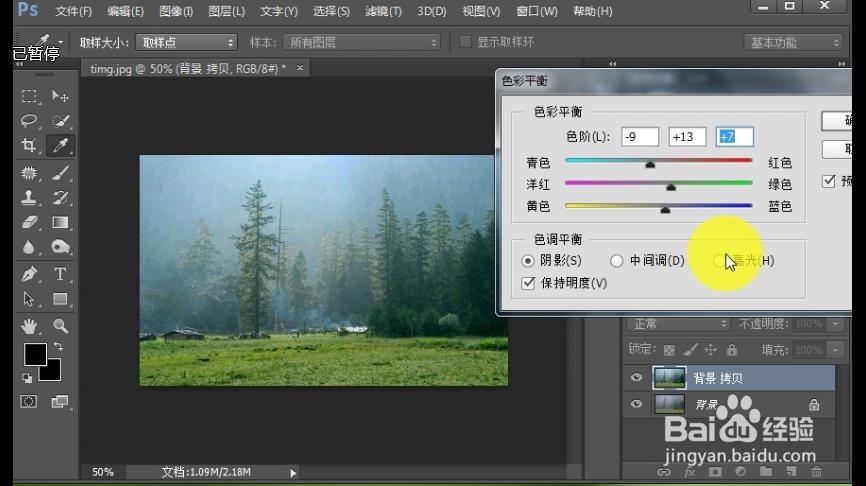Open the workspace 基本功能 dropdown
The image size is (866, 486).
tap(793, 43)
